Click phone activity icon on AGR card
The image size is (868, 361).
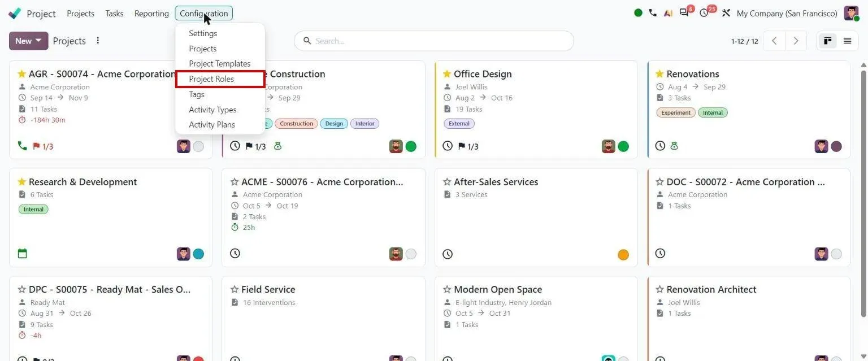point(22,146)
